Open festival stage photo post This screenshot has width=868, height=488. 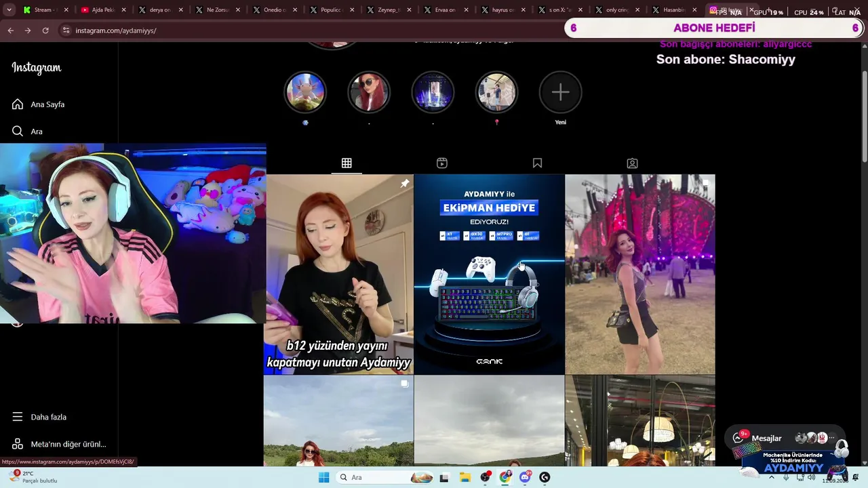coord(639,274)
